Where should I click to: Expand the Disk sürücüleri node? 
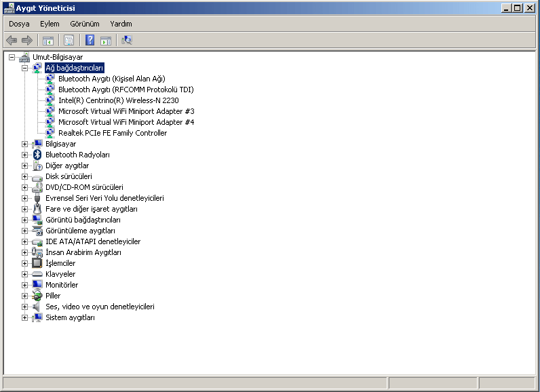point(25,176)
